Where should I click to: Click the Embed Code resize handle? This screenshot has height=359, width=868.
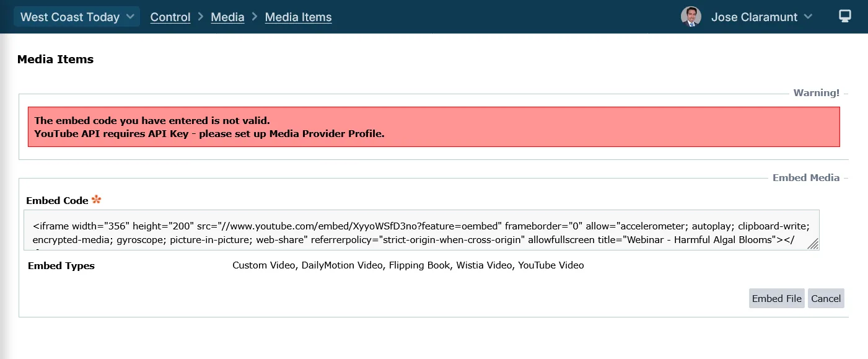pos(813,244)
